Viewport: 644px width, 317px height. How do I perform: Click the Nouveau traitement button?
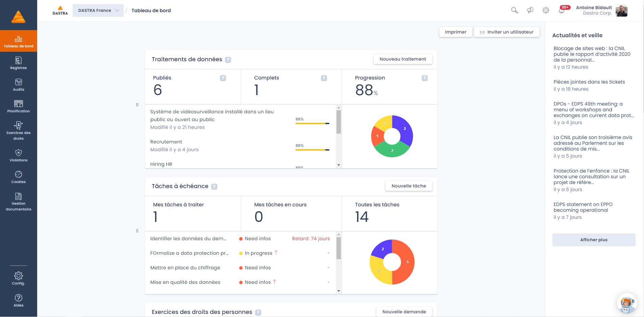coord(403,59)
